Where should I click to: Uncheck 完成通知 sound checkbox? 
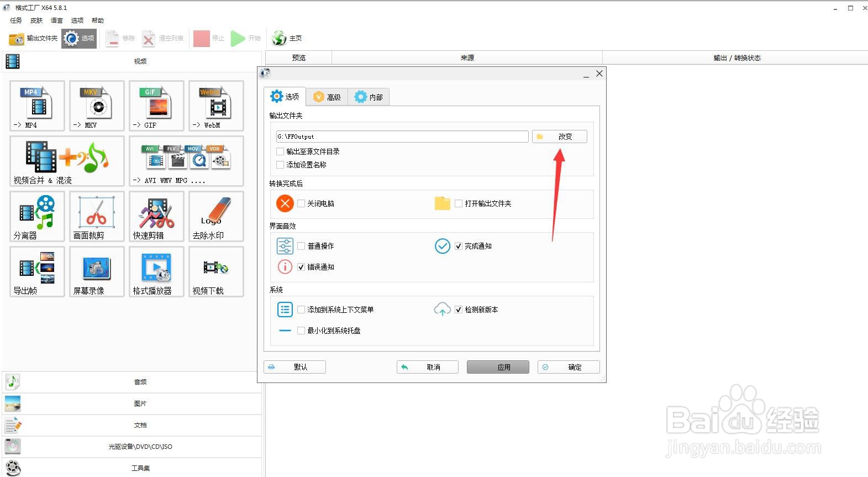click(459, 246)
